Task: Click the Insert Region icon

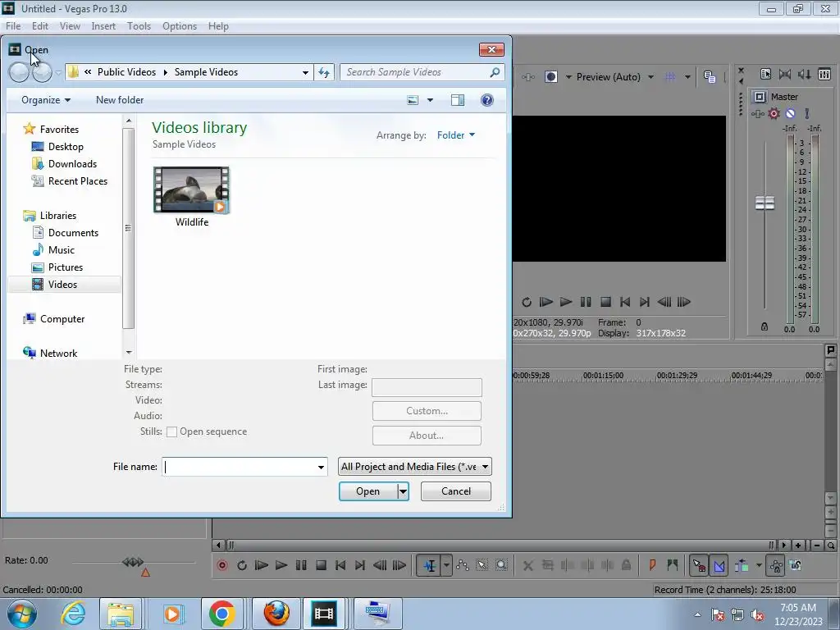Action: [673, 565]
